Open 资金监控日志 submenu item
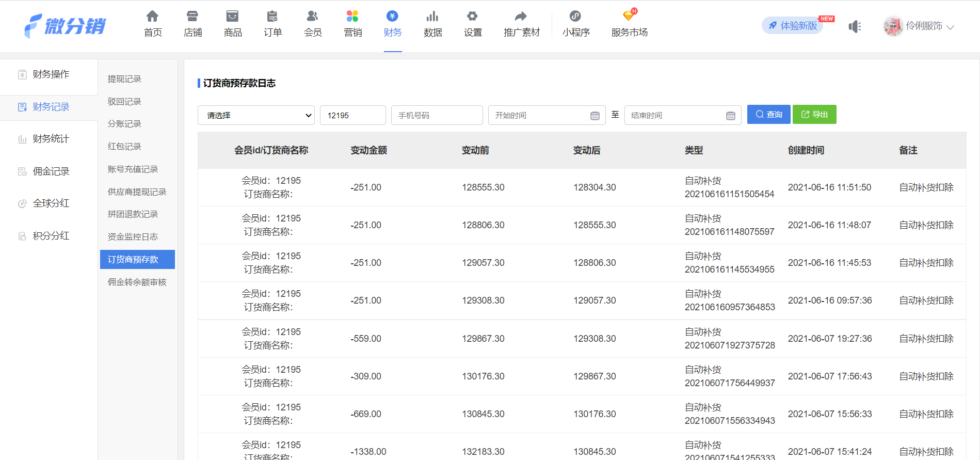This screenshot has height=460, width=980. [133, 237]
